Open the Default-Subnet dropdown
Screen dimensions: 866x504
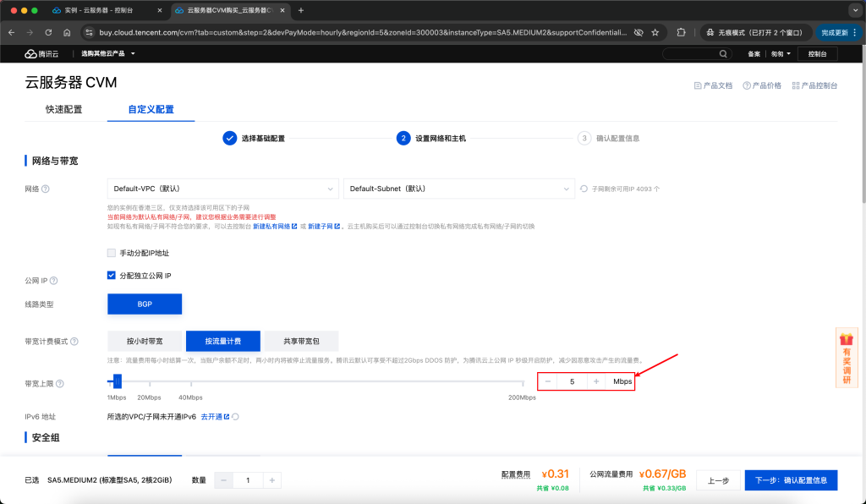click(458, 189)
